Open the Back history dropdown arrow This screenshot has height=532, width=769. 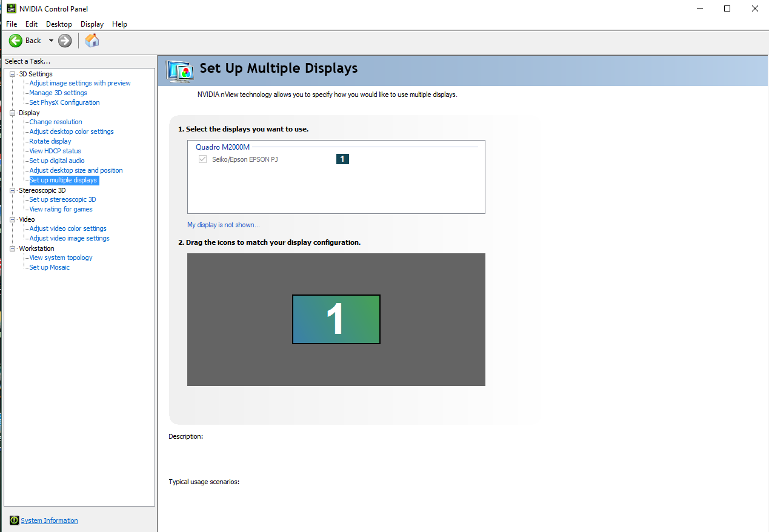(x=51, y=41)
